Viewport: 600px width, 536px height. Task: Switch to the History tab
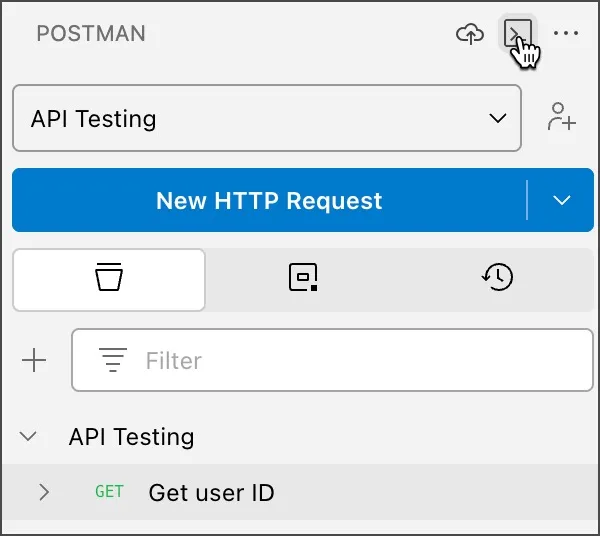pos(497,277)
